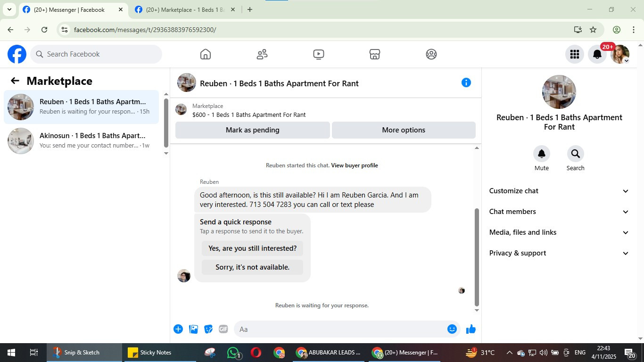Send 'Sorry, it's not available.' reply
644x362 pixels.
(253, 267)
